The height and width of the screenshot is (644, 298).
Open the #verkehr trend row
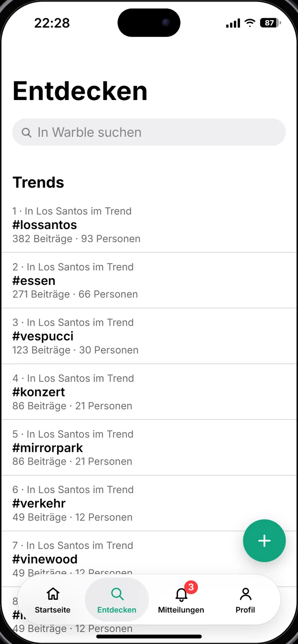(x=149, y=503)
